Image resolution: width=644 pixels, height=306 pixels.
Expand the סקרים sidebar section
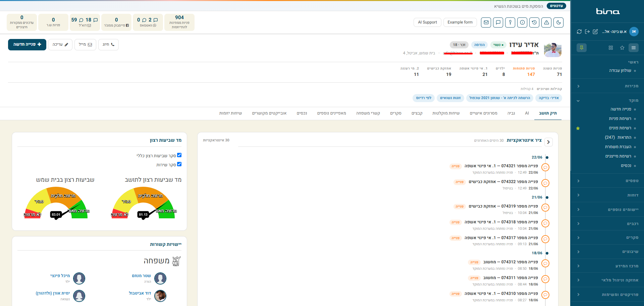click(607, 237)
